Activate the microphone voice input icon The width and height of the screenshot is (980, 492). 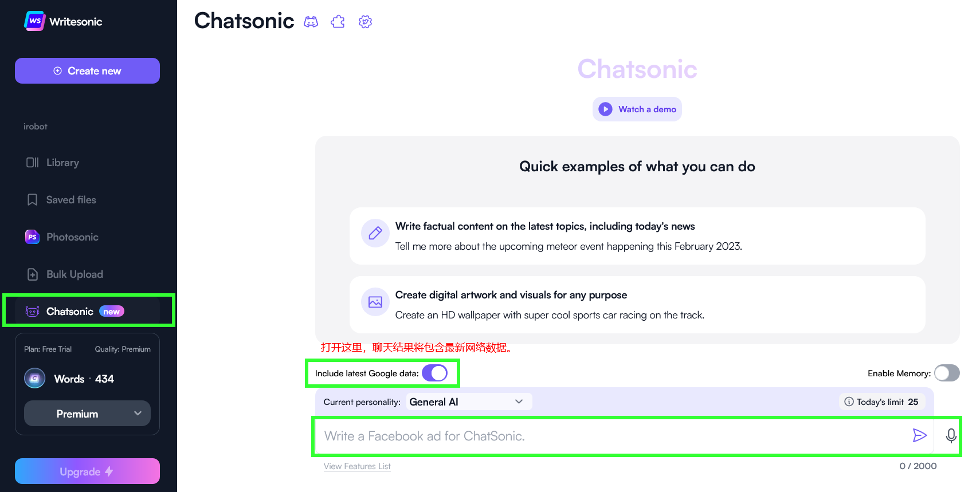click(x=951, y=436)
